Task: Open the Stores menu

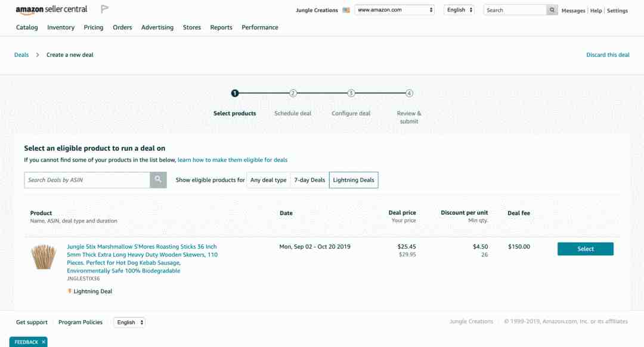Action: (192, 27)
